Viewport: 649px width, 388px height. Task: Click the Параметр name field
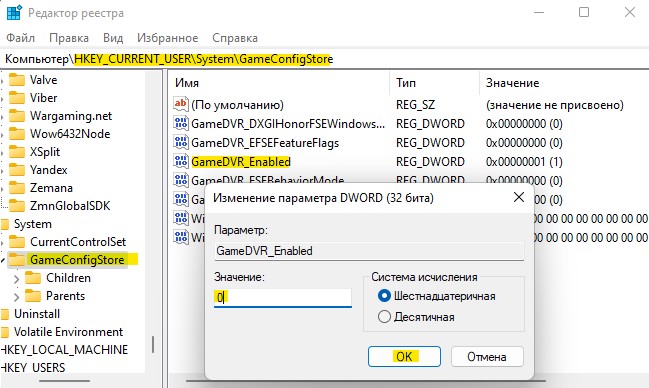[369, 251]
